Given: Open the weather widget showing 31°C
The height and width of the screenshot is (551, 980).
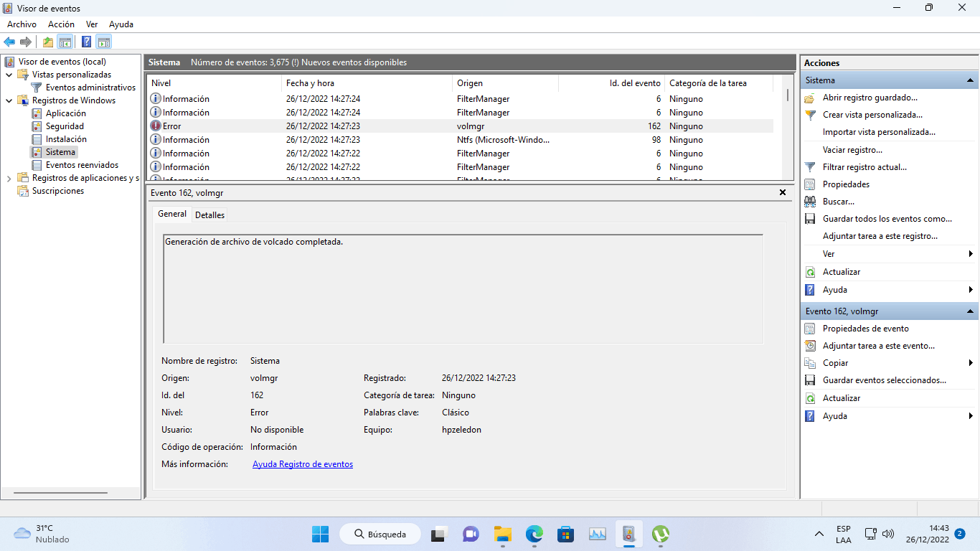Looking at the screenshot, I should (x=43, y=534).
